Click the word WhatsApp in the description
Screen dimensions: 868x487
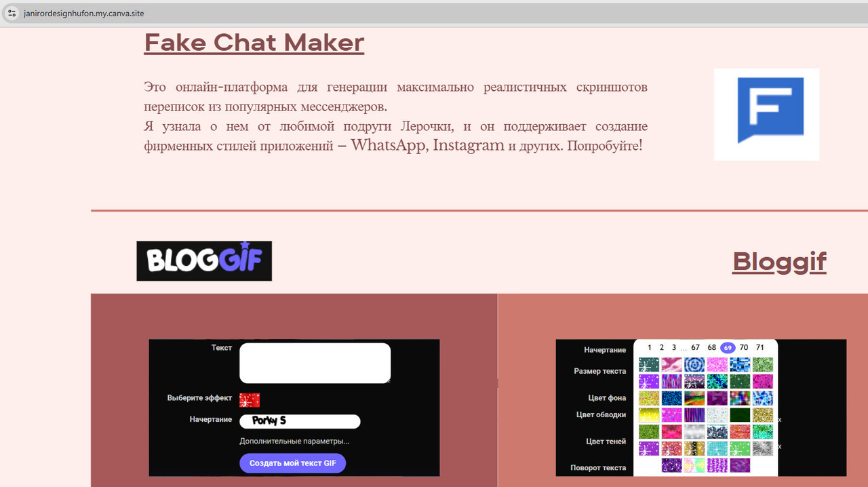[x=389, y=145]
